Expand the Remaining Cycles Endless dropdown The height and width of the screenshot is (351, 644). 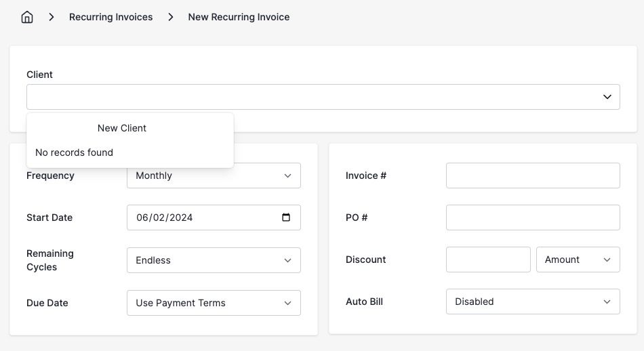tap(214, 260)
